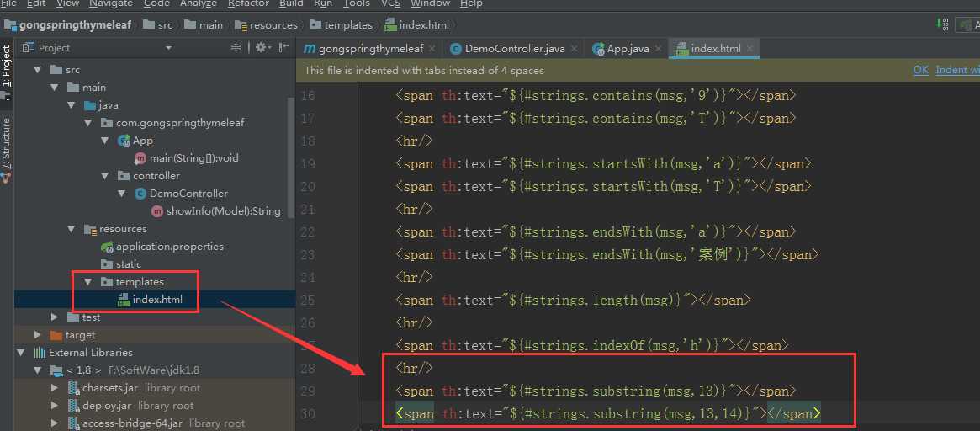Click line number 30 in the gutter
The width and height of the screenshot is (980, 431).
tap(307, 413)
